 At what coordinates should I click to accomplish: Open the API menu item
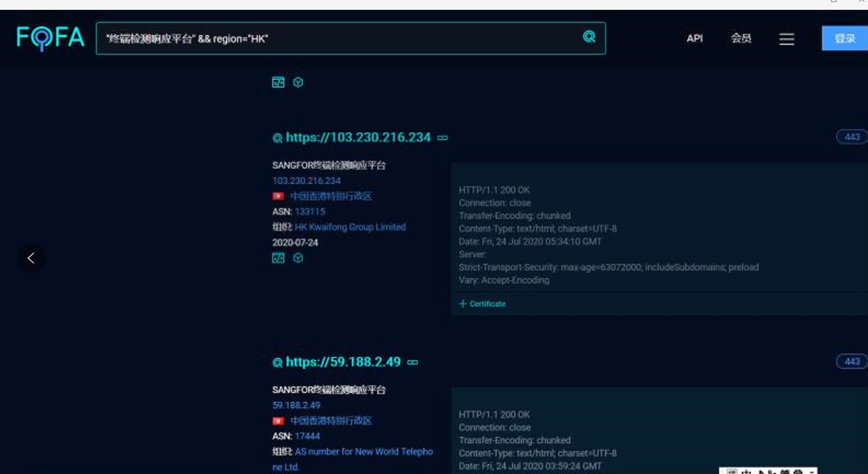pos(694,38)
